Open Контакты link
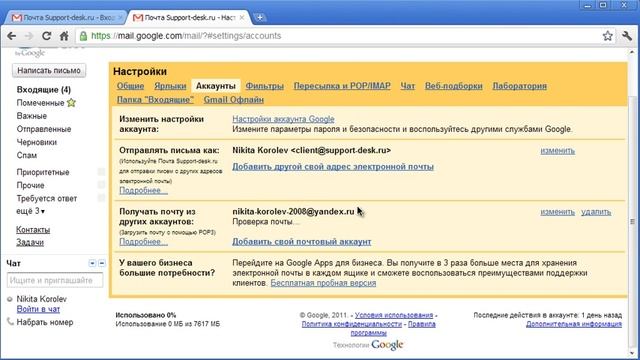 tap(33, 230)
